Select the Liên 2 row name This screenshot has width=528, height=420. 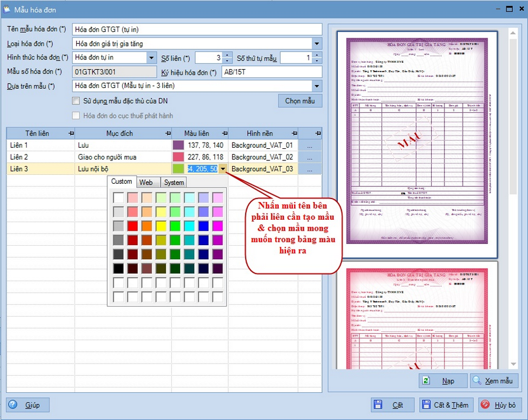(x=19, y=157)
